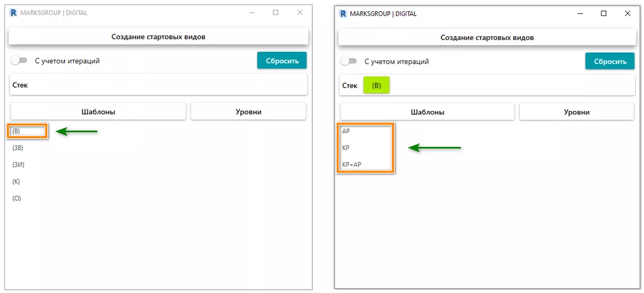This screenshot has height=293, width=644.
Task: Switch to 'Уровни' tab in right window
Action: [577, 112]
